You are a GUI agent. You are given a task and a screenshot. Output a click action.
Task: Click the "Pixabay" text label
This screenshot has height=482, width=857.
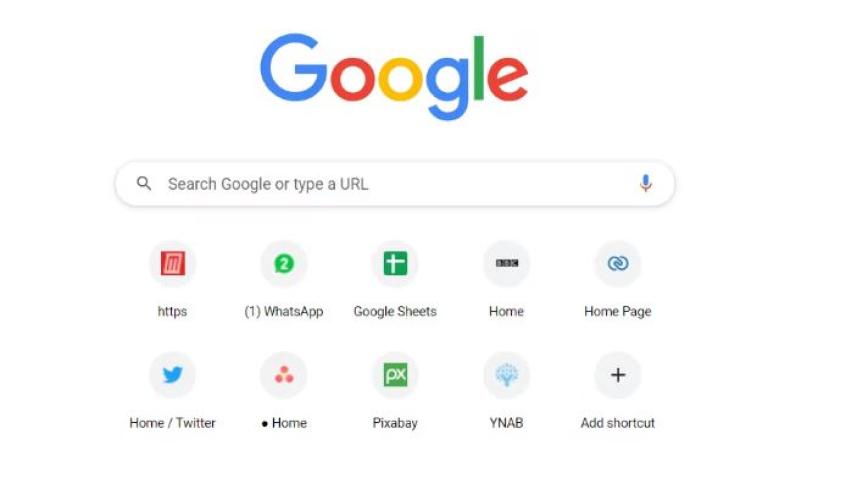pos(395,423)
